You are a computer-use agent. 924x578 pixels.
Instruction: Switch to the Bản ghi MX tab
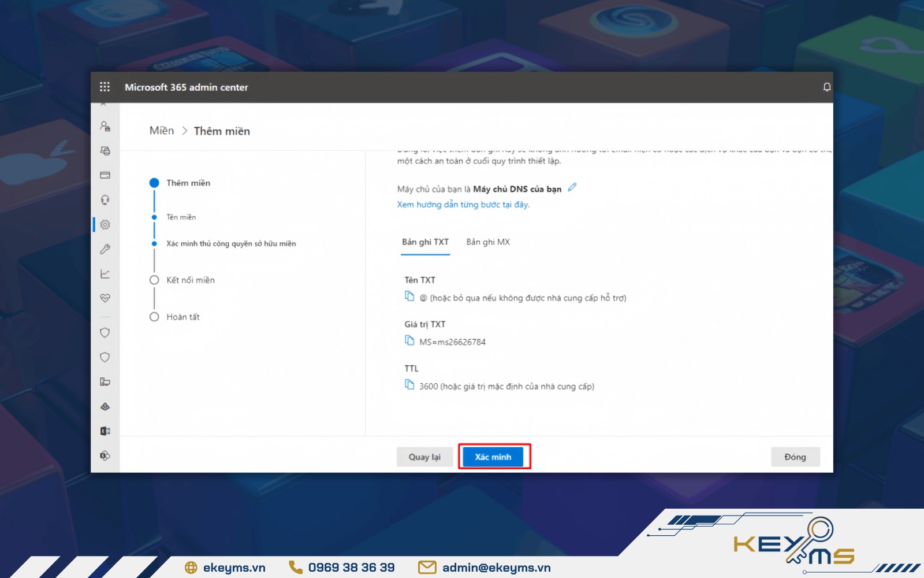point(488,242)
